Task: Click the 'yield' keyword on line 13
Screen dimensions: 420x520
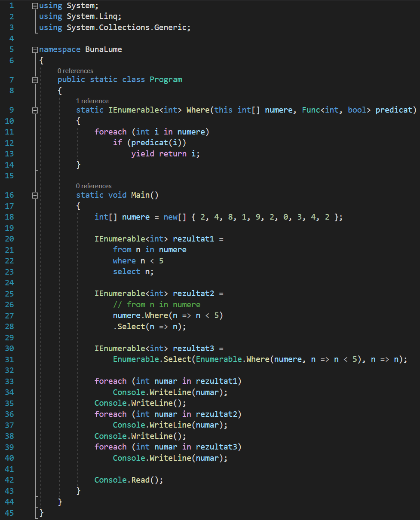Action: point(142,153)
